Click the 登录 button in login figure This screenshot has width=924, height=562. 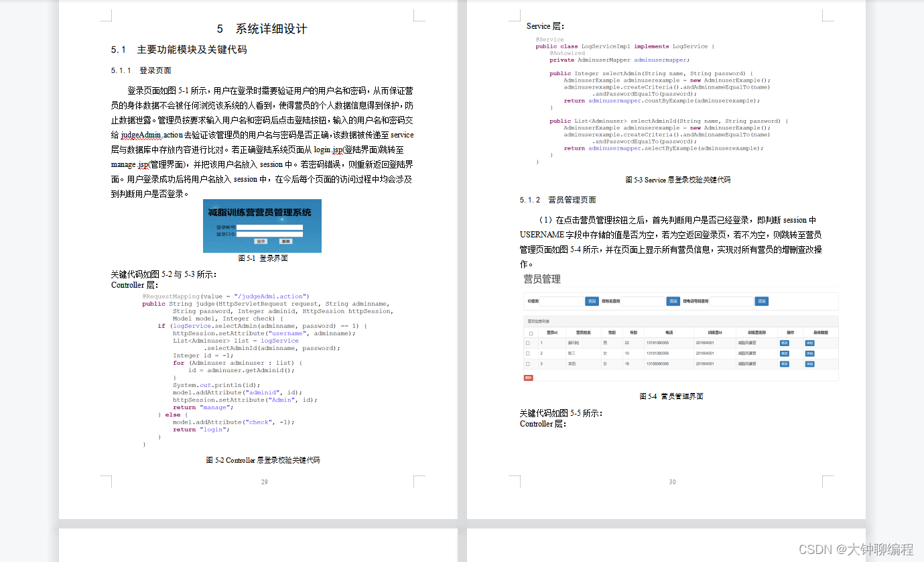261,241
